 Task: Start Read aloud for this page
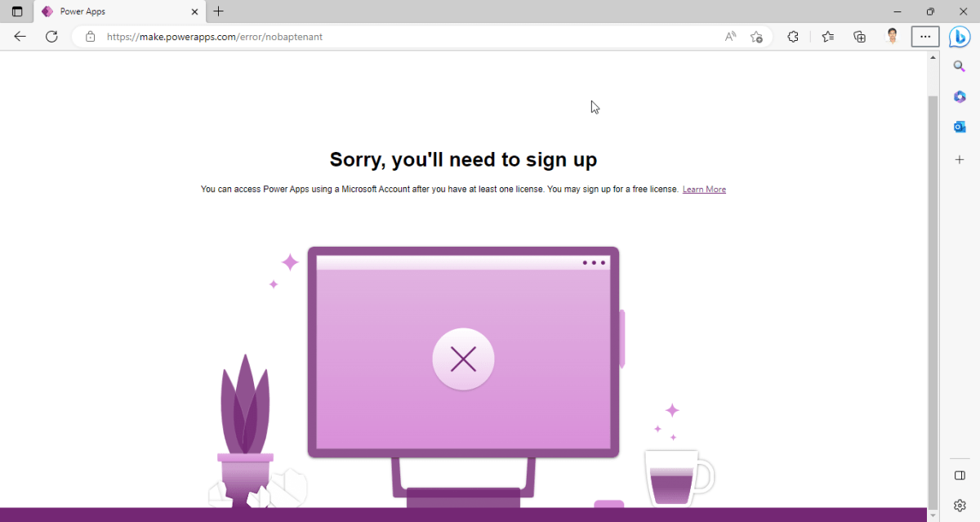pos(728,37)
